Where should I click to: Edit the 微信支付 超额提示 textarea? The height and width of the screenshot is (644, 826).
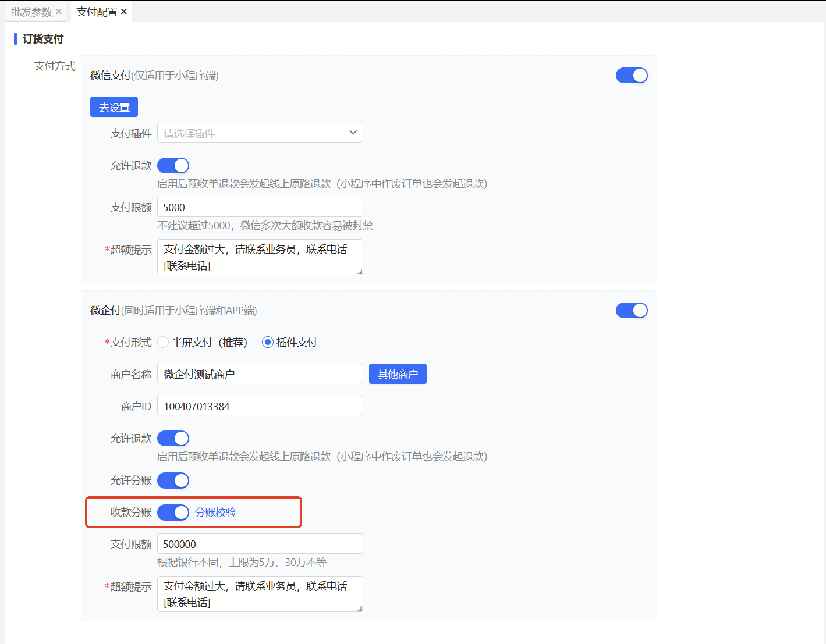[x=260, y=257]
